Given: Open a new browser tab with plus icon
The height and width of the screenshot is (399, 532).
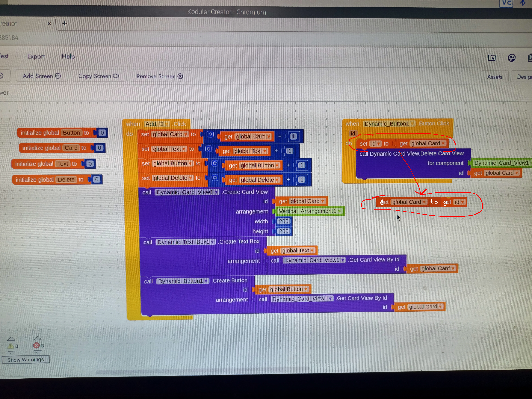Looking at the screenshot, I should (x=65, y=24).
